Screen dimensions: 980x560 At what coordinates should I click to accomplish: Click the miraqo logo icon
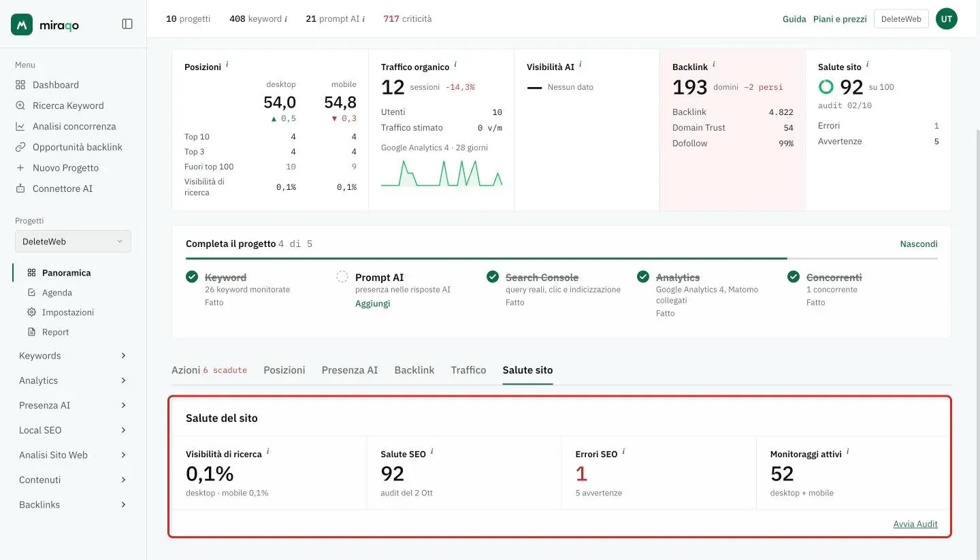click(x=22, y=24)
